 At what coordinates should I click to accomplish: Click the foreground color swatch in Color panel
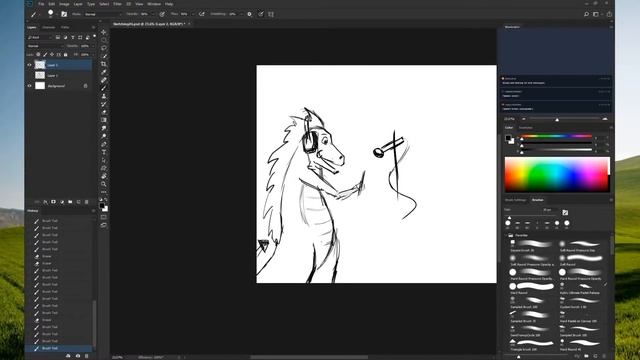508,138
